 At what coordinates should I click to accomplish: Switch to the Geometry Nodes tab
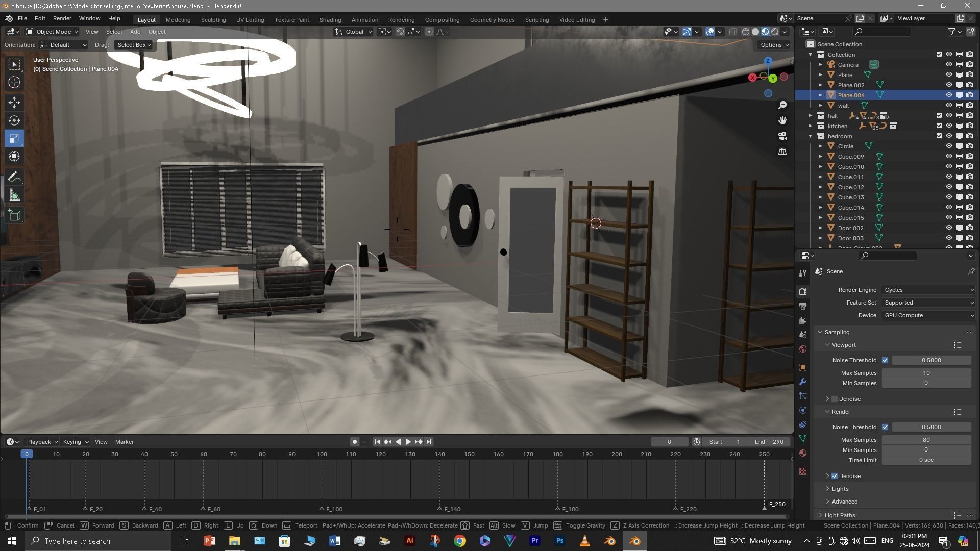click(492, 20)
